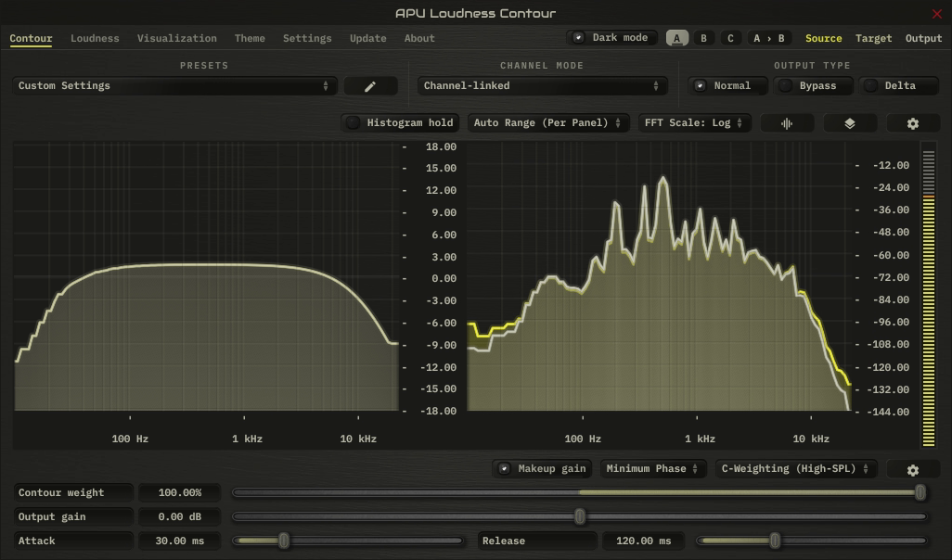Open the FFT Scale: Log dropdown
Viewport: 952px width, 560px height.
click(x=695, y=123)
